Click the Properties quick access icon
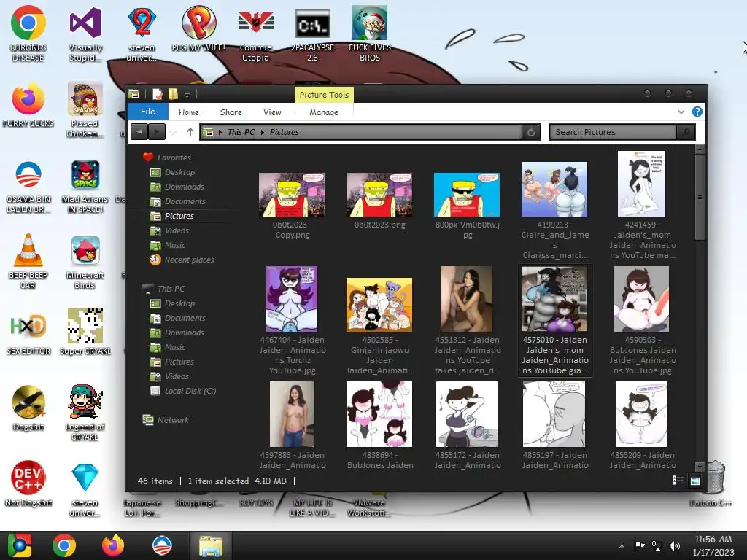 [x=158, y=94]
